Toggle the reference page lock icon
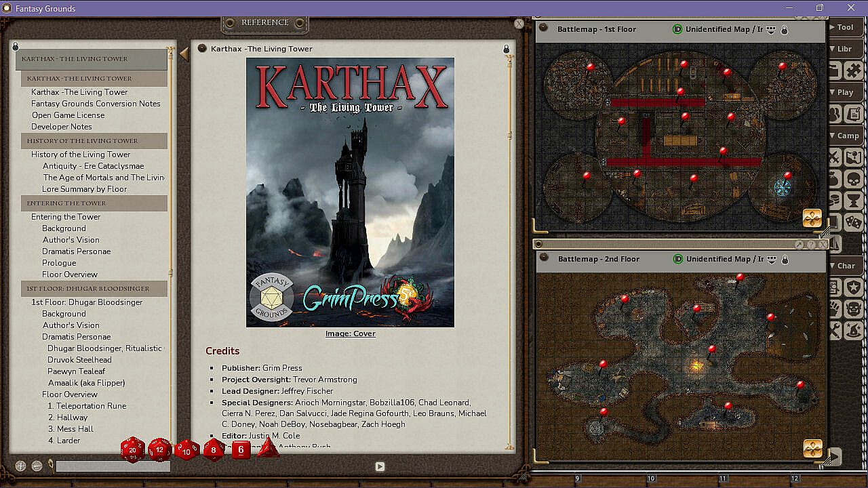 506,49
